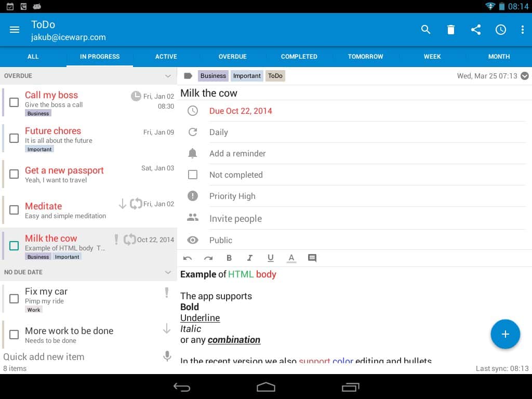The width and height of the screenshot is (532, 399).
Task: Delete task using trash icon
Action: [x=450, y=30]
